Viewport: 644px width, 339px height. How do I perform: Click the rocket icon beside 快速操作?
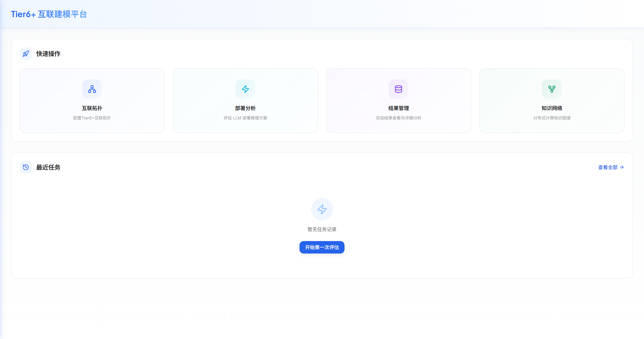tap(26, 54)
